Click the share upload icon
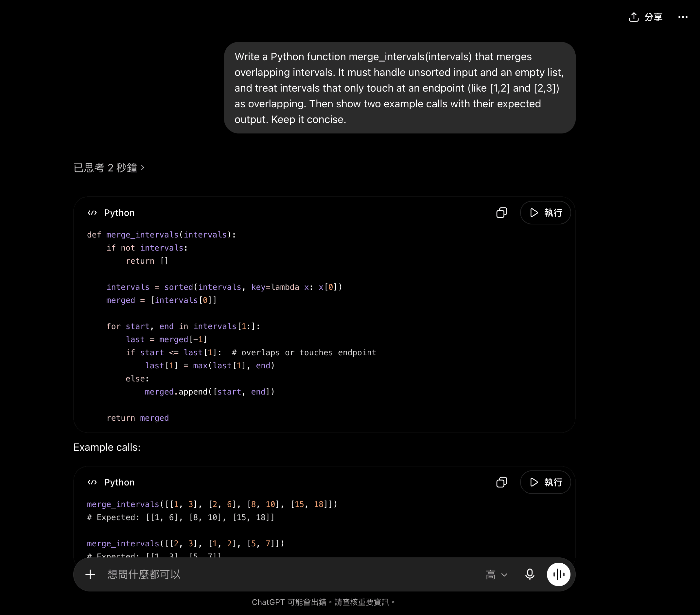The width and height of the screenshot is (700, 615). [x=634, y=17]
